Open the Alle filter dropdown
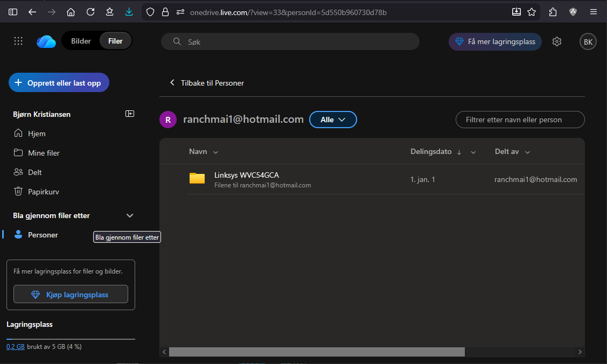This screenshot has height=364, width=607. pos(333,120)
